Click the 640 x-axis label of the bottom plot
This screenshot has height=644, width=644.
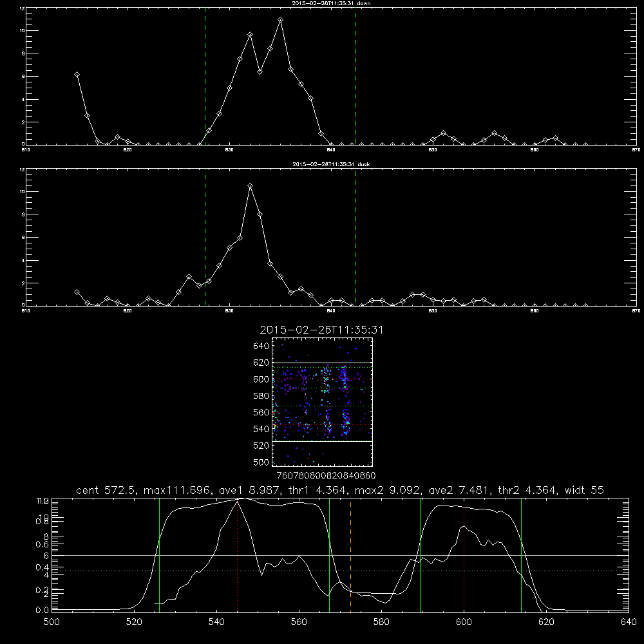[x=629, y=622]
